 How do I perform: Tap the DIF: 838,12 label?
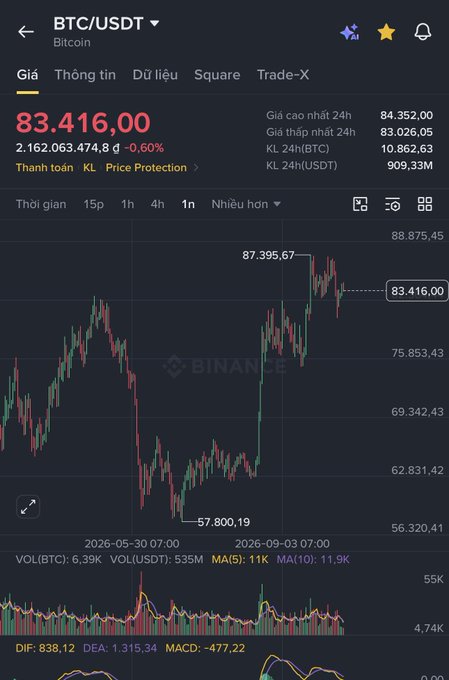tap(45, 648)
